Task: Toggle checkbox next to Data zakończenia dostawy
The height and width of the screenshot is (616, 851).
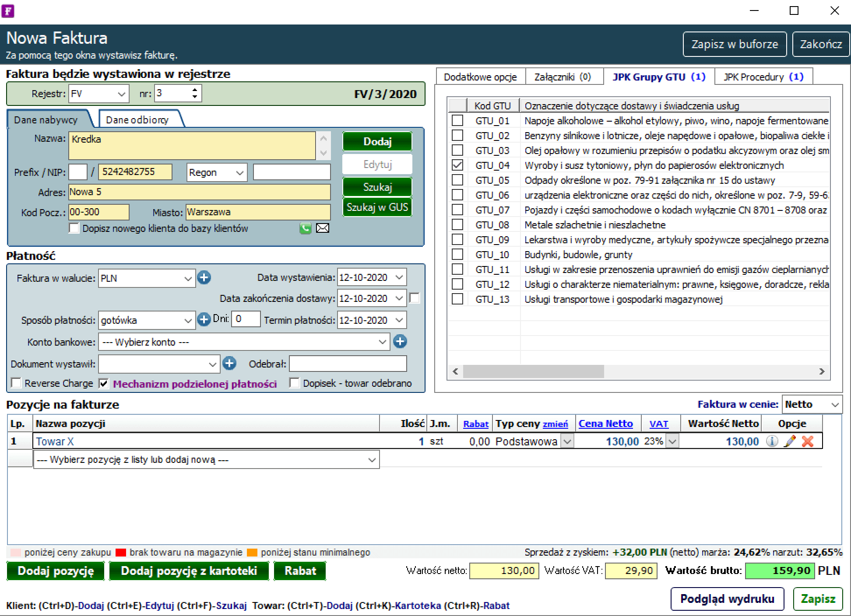Action: (415, 298)
